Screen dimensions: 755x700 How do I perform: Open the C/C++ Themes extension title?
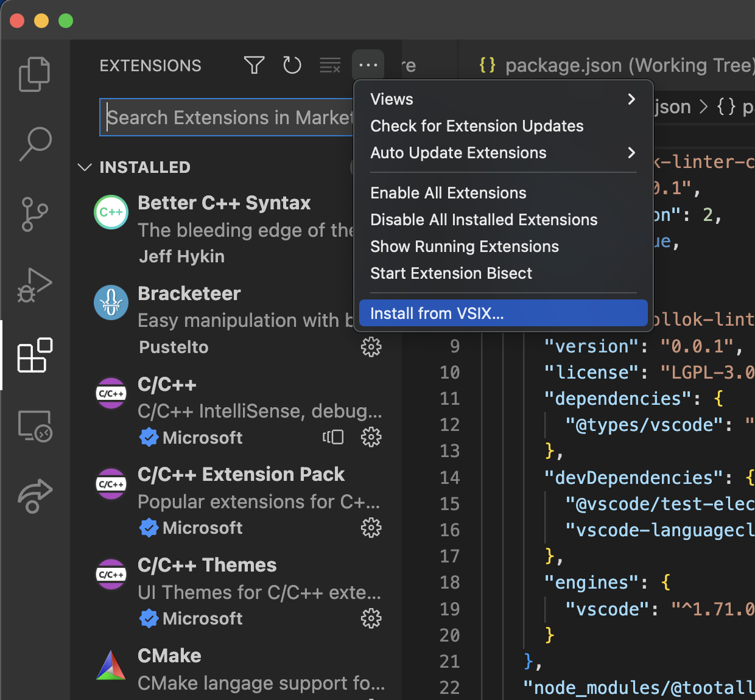pos(207,565)
